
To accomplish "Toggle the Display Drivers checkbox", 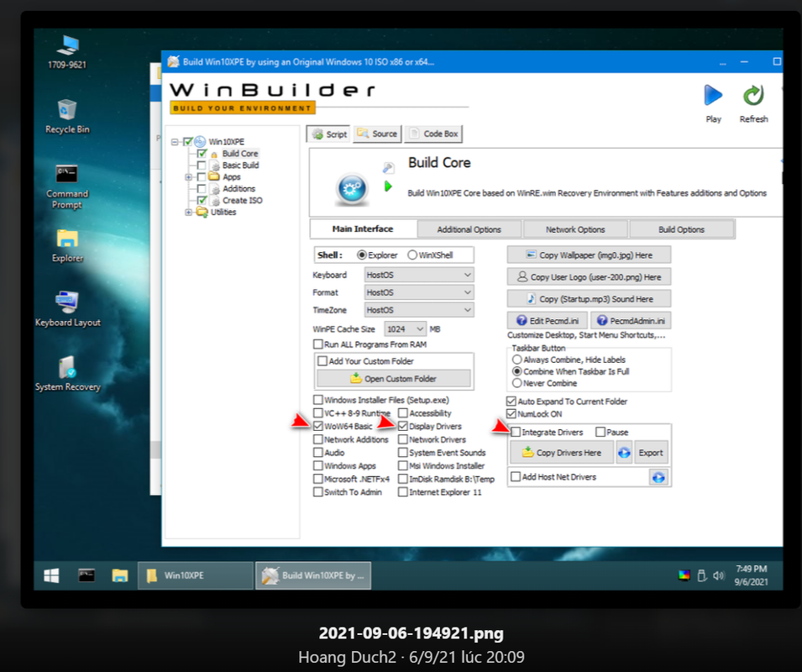I will coord(403,426).
